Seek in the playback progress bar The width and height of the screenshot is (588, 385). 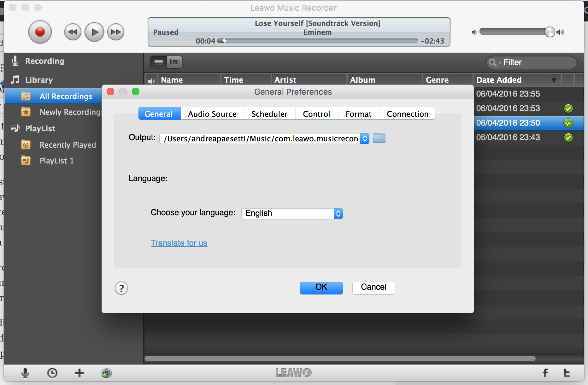318,41
